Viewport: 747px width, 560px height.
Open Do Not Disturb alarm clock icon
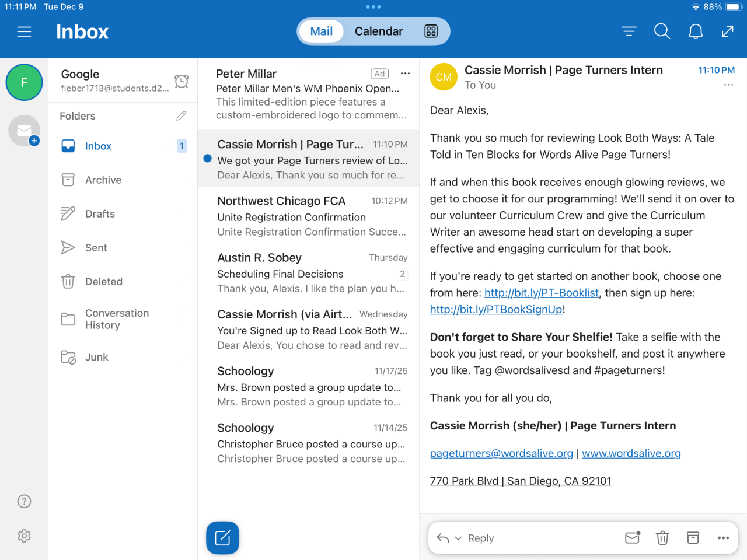pyautogui.click(x=181, y=81)
